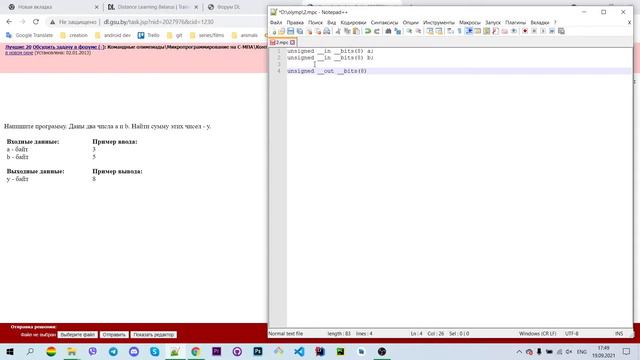The width and height of the screenshot is (640, 360).
Task: Open 'android dev' bookmarks folder
Action: pos(113,35)
